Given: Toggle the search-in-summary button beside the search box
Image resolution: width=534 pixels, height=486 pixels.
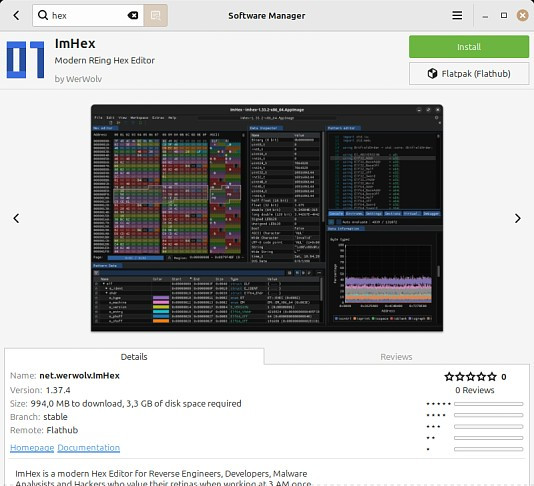Looking at the screenshot, I should pos(155,15).
